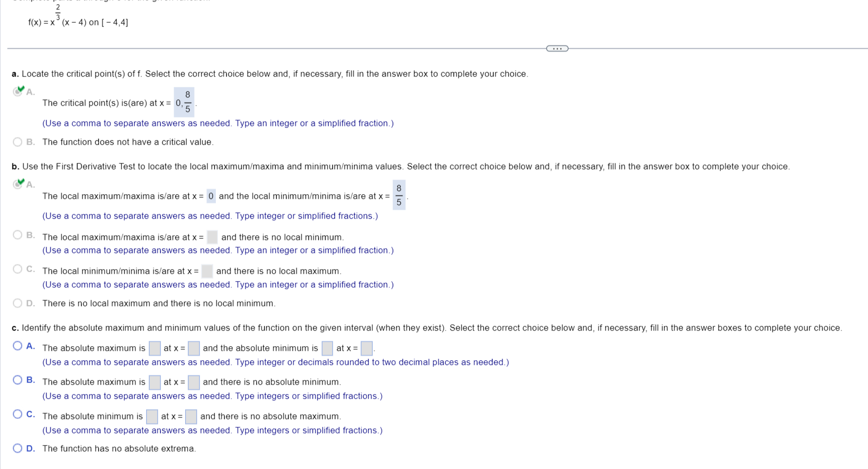Click absolute minimum value box in part c choice C

point(152,417)
